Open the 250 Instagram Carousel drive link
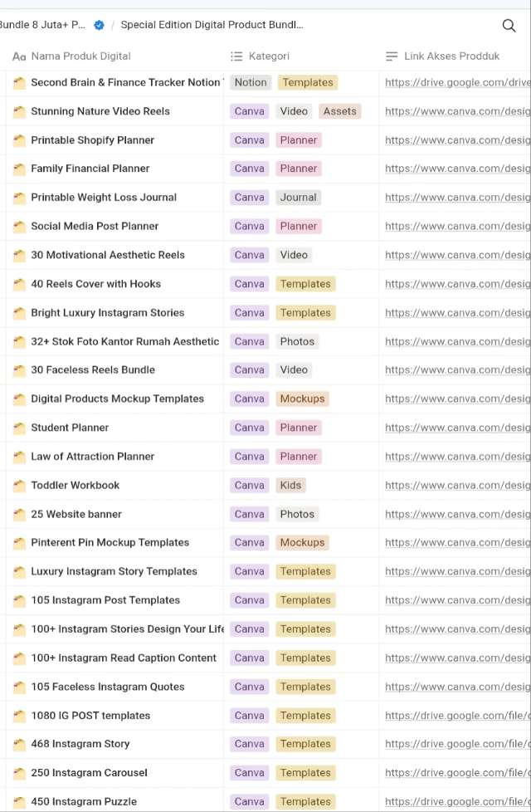Image resolution: width=531 pixels, height=812 pixels. tap(457, 773)
